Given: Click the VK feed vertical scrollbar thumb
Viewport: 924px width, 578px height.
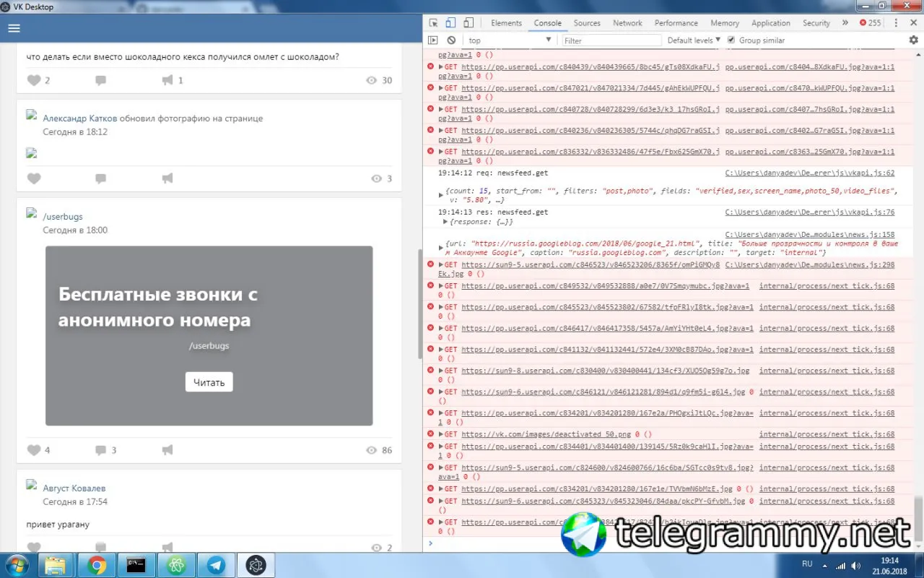Looking at the screenshot, I should (421, 303).
